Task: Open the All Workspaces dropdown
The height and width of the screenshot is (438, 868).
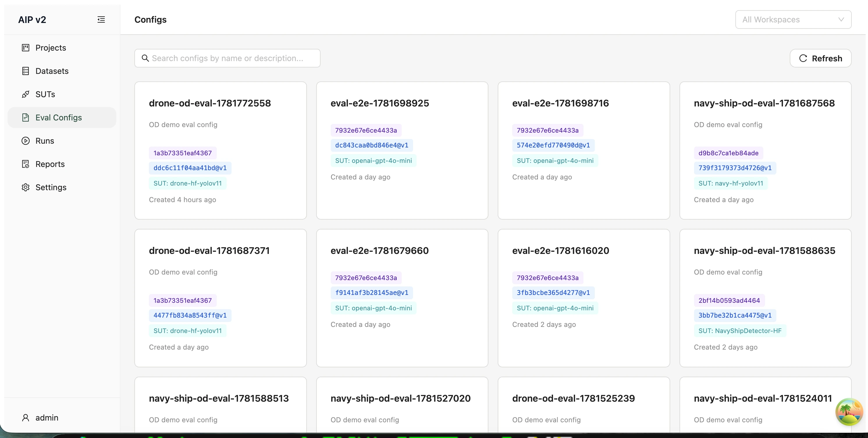Action: coord(793,19)
